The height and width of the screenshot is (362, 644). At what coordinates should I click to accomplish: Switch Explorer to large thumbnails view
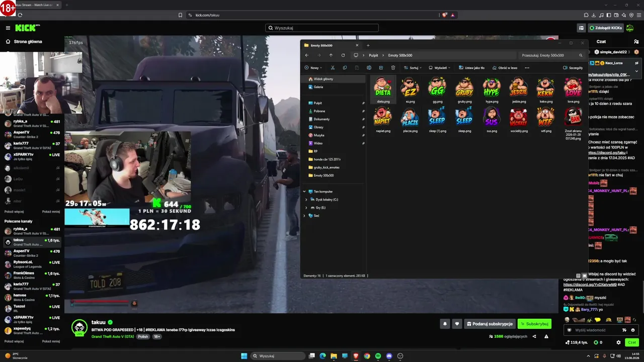(585, 276)
